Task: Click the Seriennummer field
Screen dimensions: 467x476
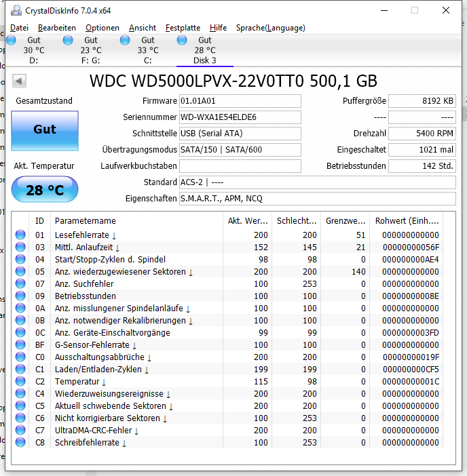Action: [240, 117]
